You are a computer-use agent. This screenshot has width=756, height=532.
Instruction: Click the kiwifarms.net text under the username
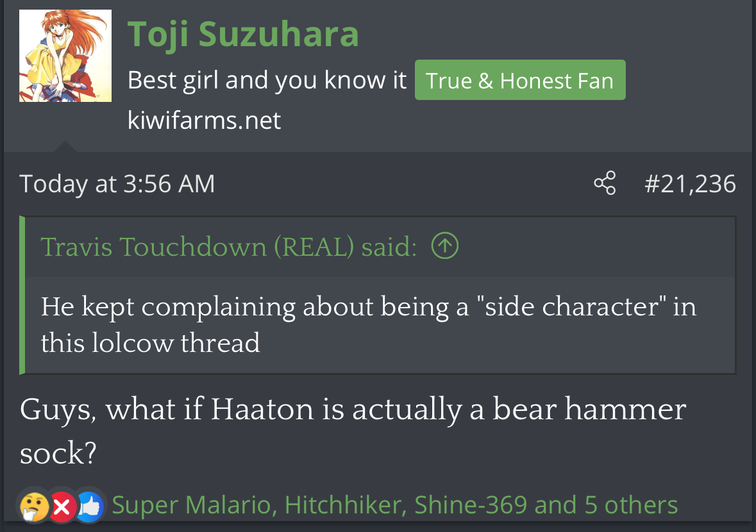(204, 120)
